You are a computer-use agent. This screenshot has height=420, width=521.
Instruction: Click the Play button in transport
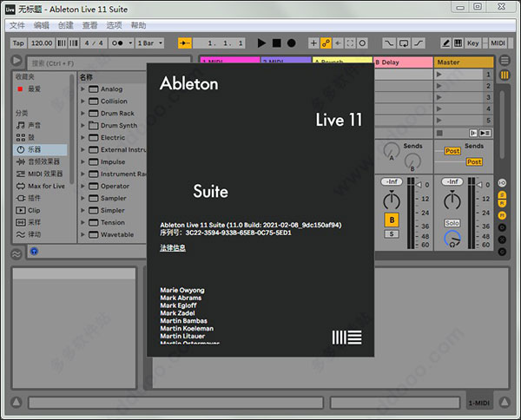pyautogui.click(x=261, y=43)
